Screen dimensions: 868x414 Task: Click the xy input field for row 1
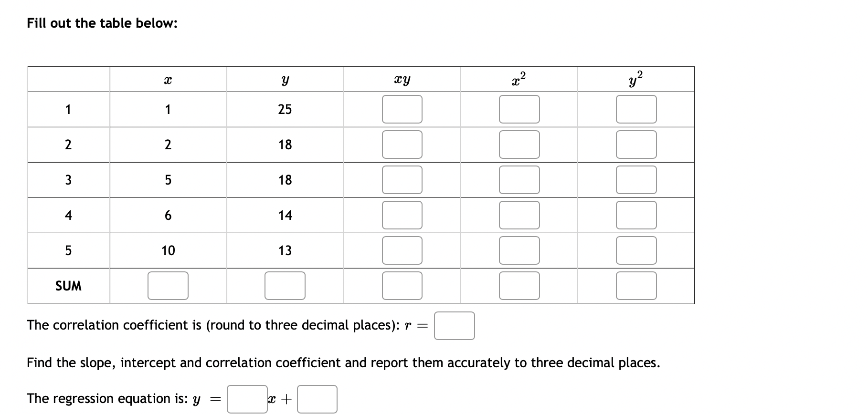[x=402, y=109]
